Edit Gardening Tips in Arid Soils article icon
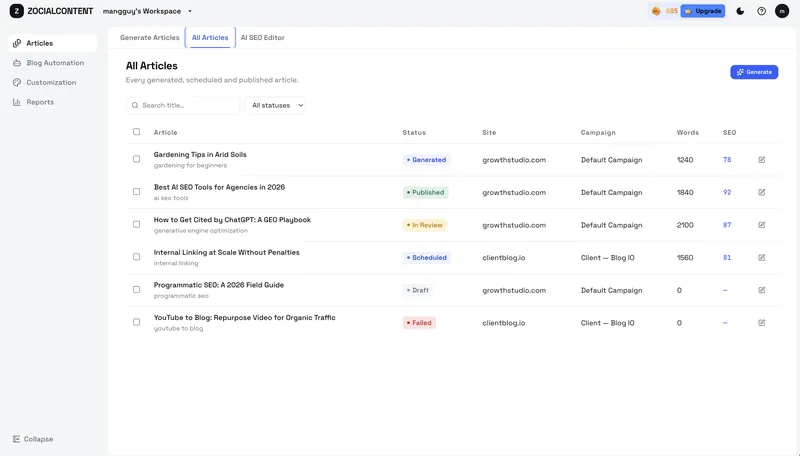The width and height of the screenshot is (800, 456). pyautogui.click(x=762, y=160)
